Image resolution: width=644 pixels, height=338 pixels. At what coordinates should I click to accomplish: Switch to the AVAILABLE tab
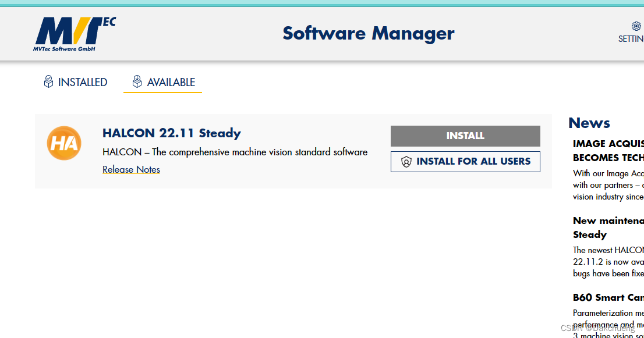pos(163,82)
